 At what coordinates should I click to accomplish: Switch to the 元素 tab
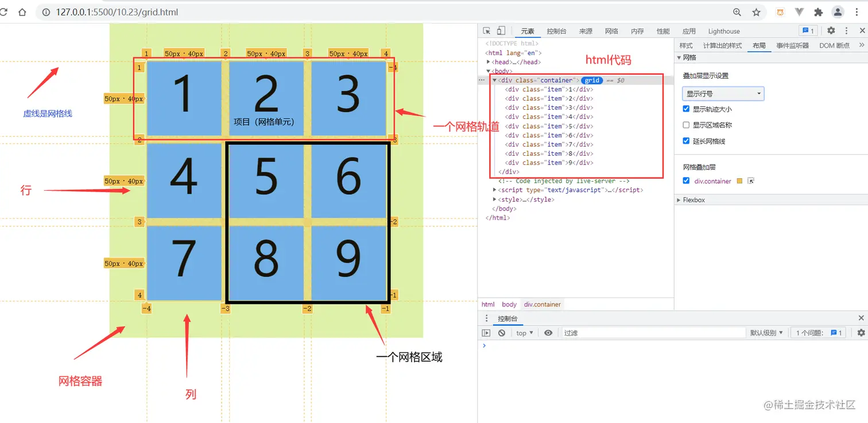point(527,31)
